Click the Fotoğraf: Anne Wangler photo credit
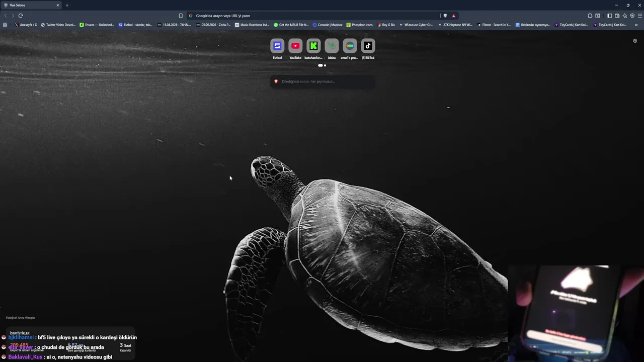 pos(21,318)
